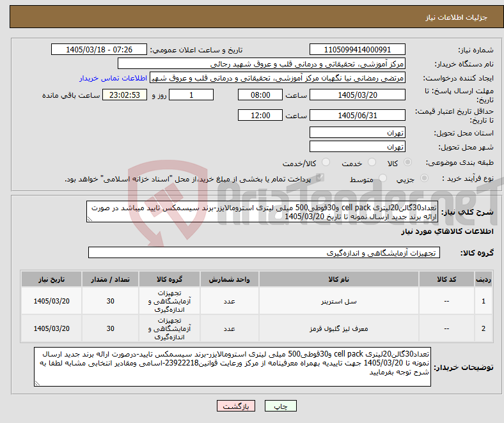Click the شرح کلی نیاز description textarea

(262, 211)
